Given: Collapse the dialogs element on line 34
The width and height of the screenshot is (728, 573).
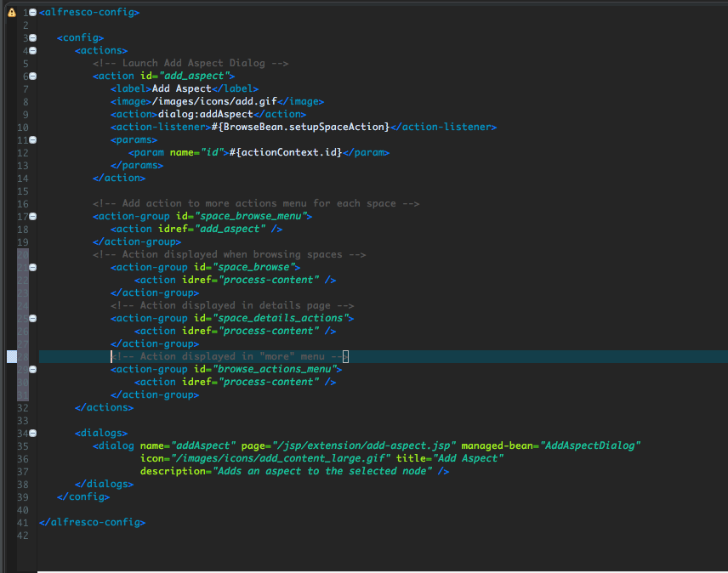Looking at the screenshot, I should click(x=33, y=434).
